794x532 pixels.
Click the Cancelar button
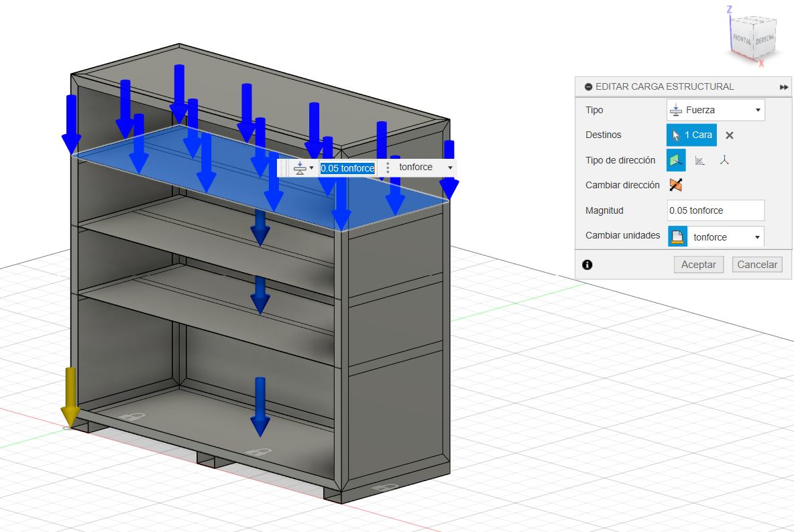tap(757, 265)
